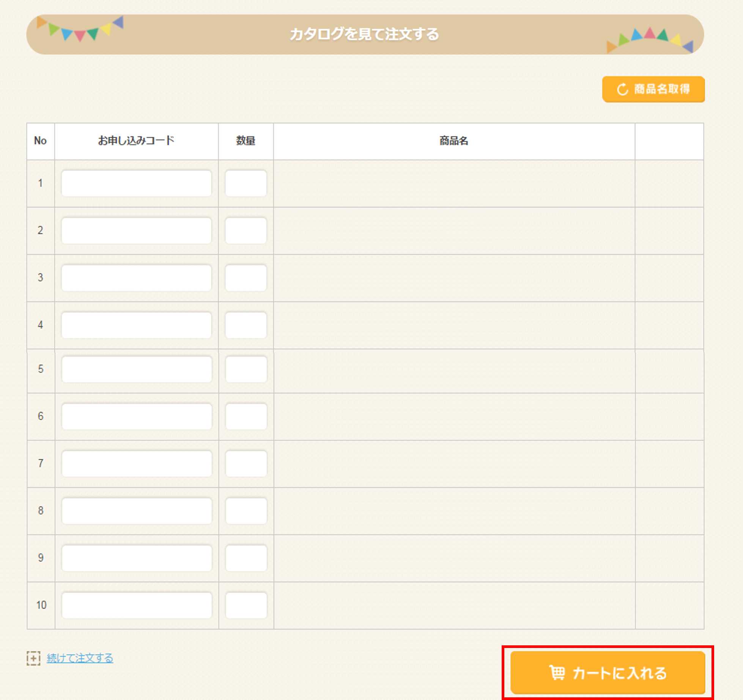Activate quantity field in row 7
743x700 pixels.
246,464
